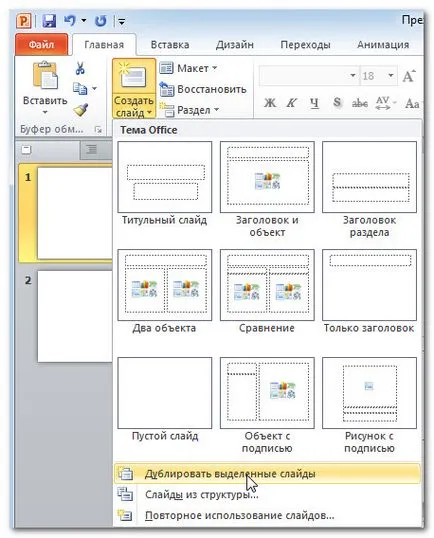Screen dimensions: 434x538
Task: Open the Макет layout dropdown
Action: (x=189, y=68)
